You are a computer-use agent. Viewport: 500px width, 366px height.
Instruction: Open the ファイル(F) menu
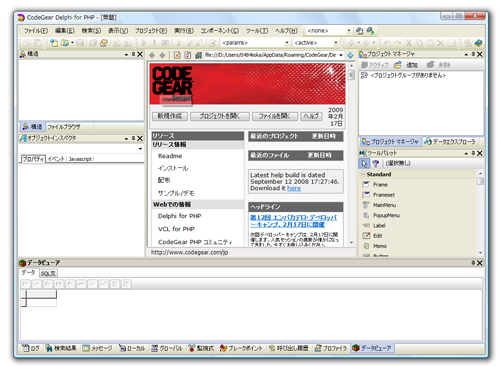pos(36,31)
